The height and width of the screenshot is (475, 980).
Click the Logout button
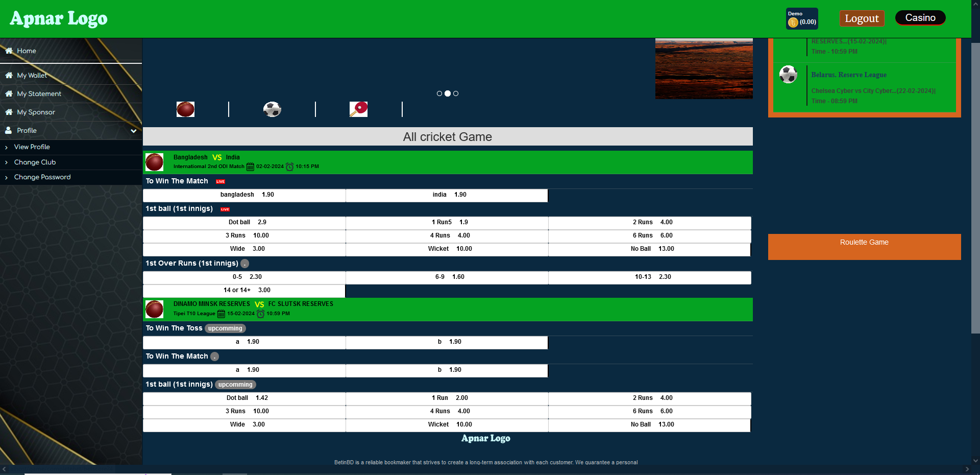coord(862,18)
